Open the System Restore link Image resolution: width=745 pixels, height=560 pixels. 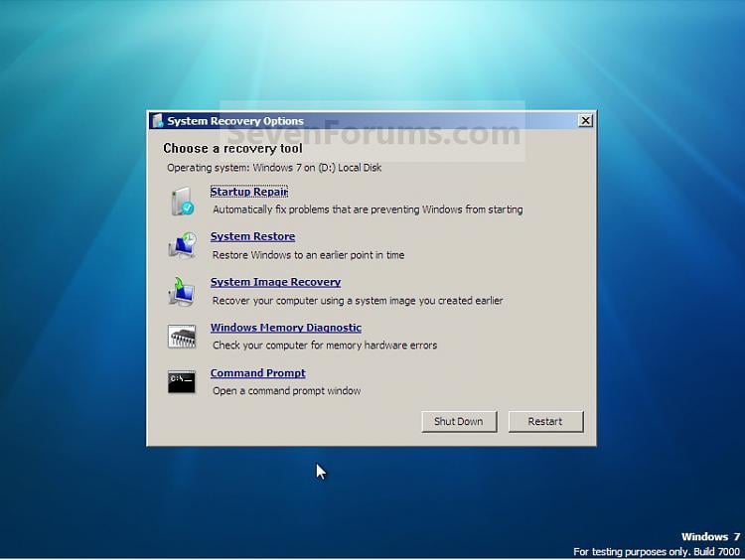252,236
